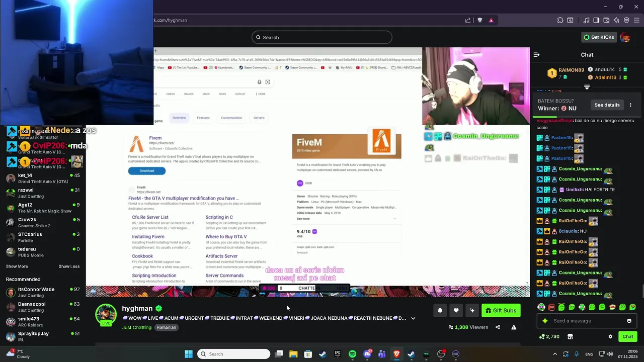Open File Explorer from taskbar

293,354
